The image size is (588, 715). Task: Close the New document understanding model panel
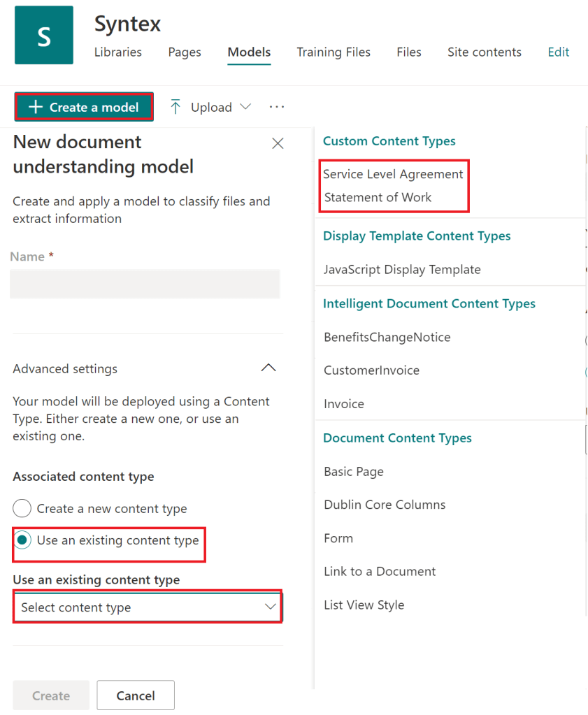278,143
